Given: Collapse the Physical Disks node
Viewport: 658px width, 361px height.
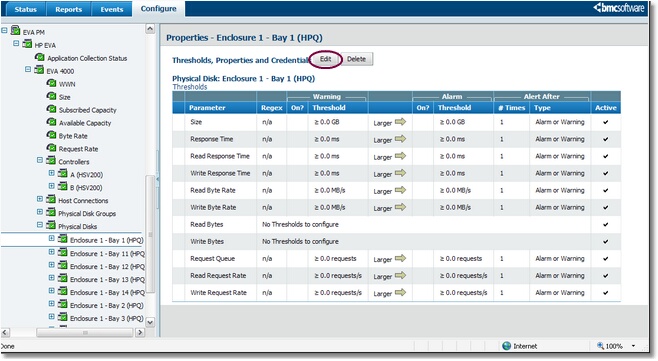Looking at the screenshot, I should pos(40,225).
